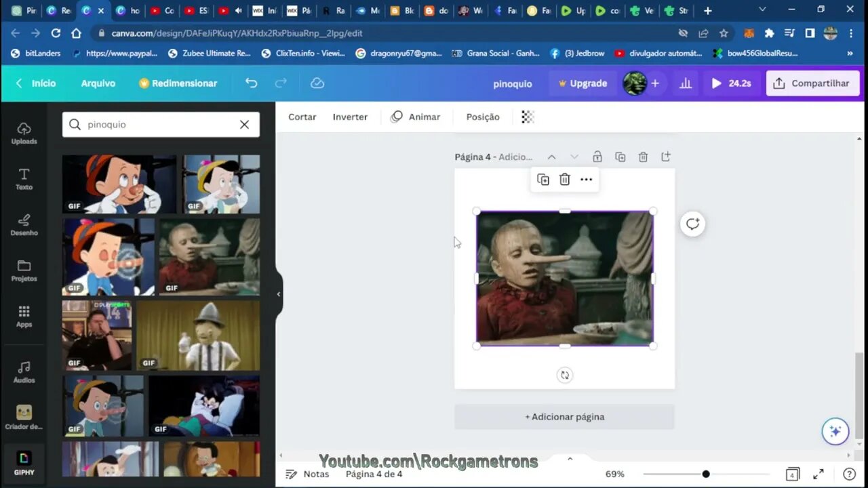Open the Desenho drawing panel
Screen dimensions: 868x488
point(24,224)
